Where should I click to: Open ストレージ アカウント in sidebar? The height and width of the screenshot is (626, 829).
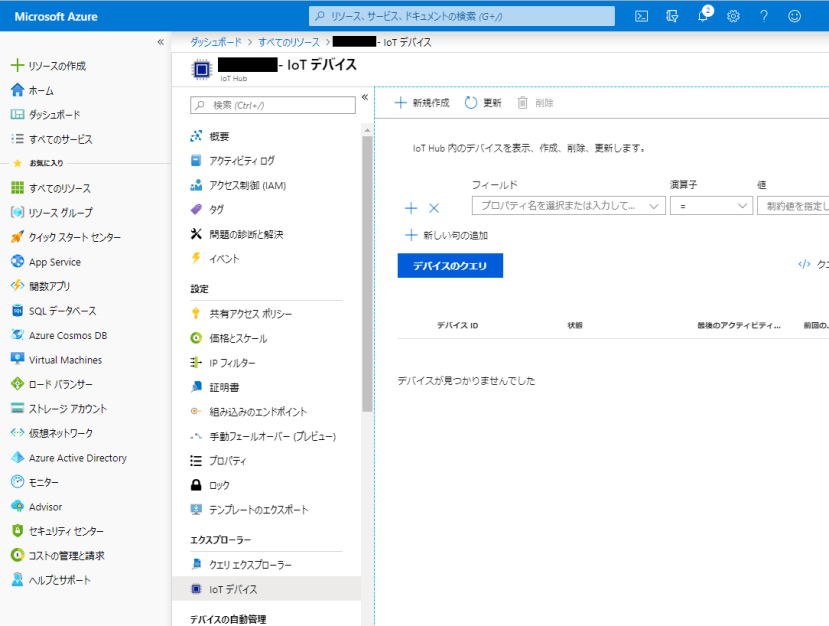coord(59,409)
